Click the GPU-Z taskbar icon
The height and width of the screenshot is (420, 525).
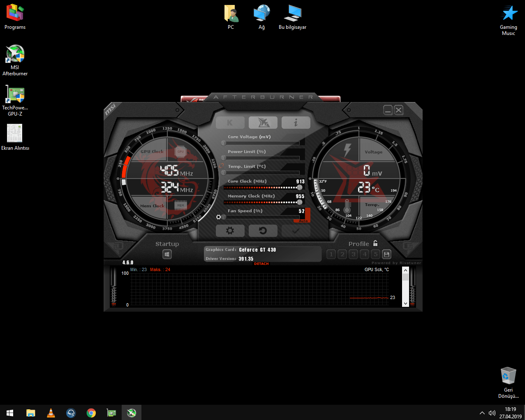[111, 413]
